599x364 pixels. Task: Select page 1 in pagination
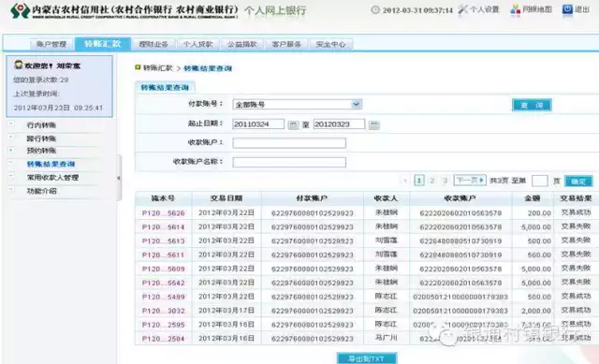[419, 181]
